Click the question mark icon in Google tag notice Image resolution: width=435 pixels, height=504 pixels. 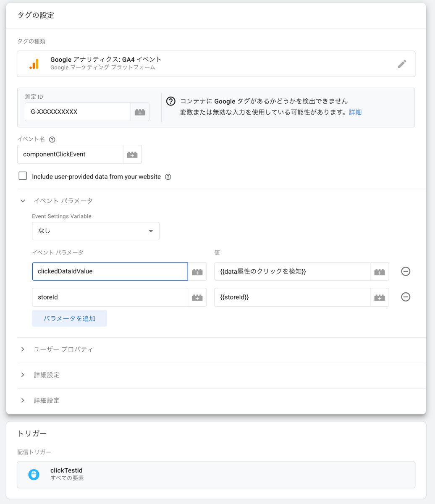coord(171,101)
